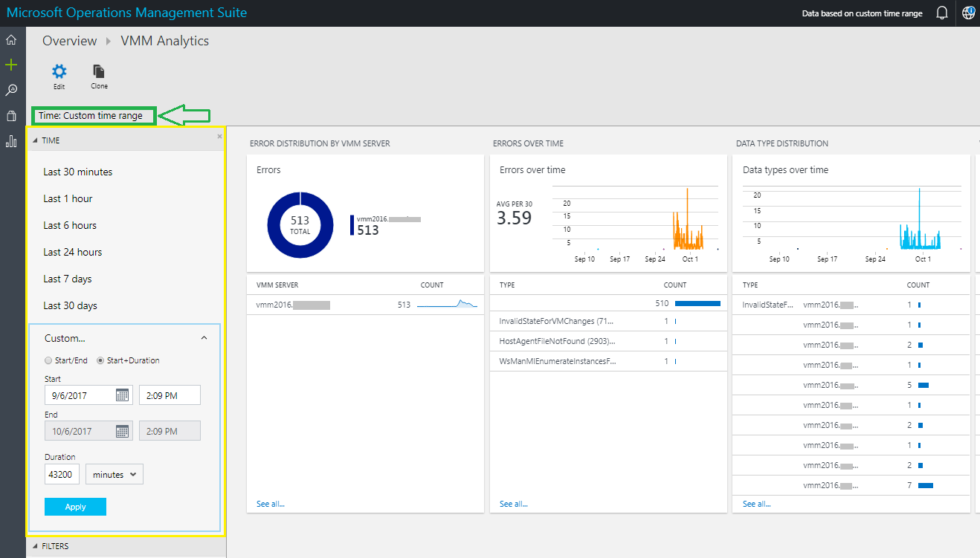
Task: Choose Last 6 hours
Action: pyautogui.click(x=70, y=225)
